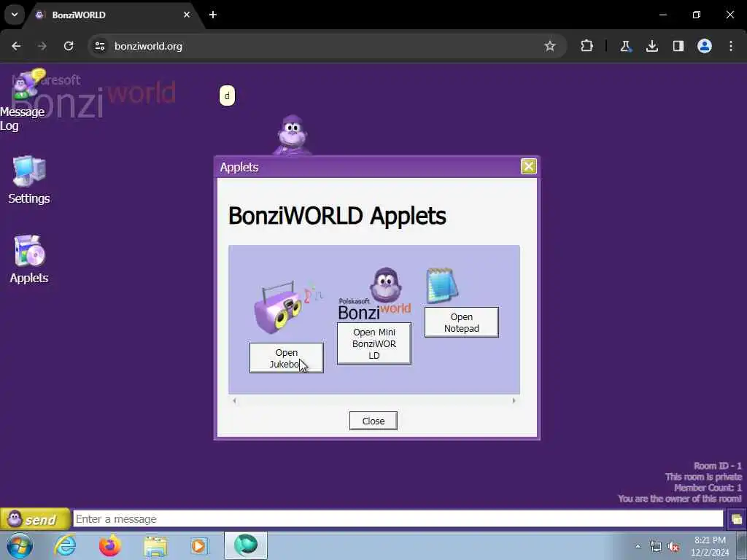Click the BonziWORLD Applets heading
The width and height of the screenshot is (747, 560).
tap(337, 216)
